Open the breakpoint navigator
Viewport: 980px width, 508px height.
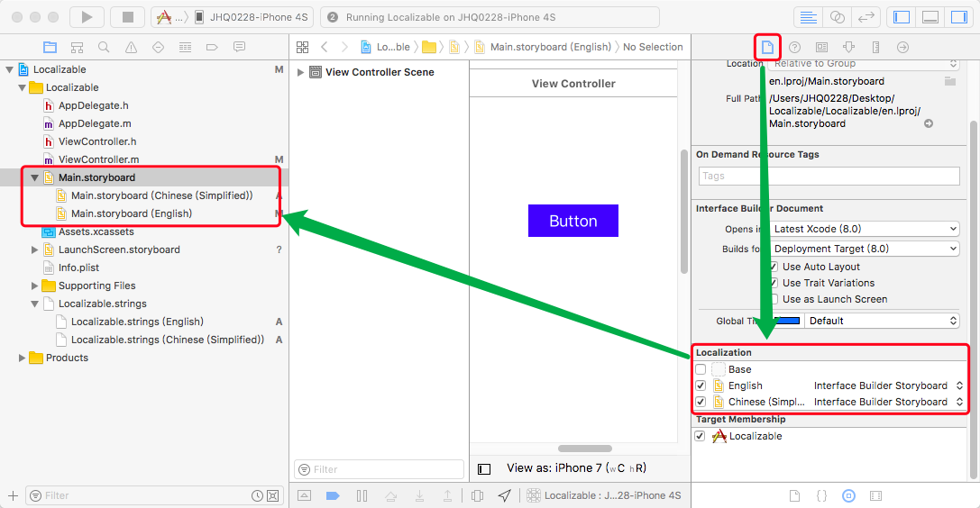(x=212, y=47)
